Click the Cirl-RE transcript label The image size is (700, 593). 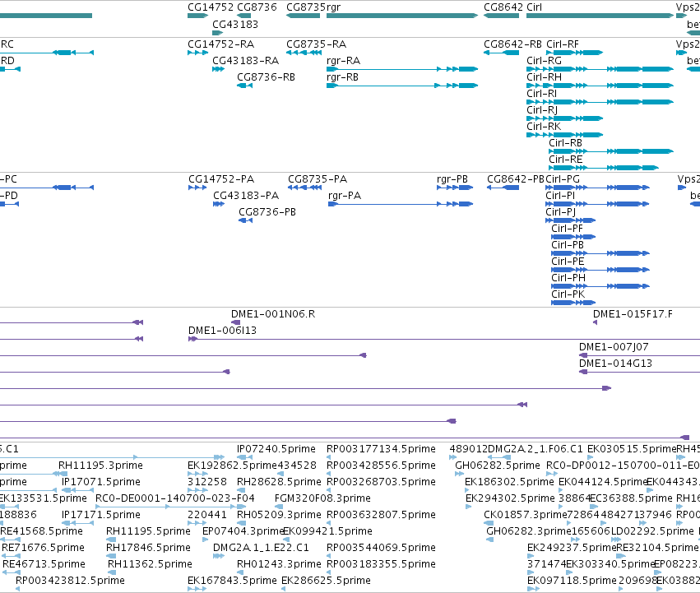[566, 160]
